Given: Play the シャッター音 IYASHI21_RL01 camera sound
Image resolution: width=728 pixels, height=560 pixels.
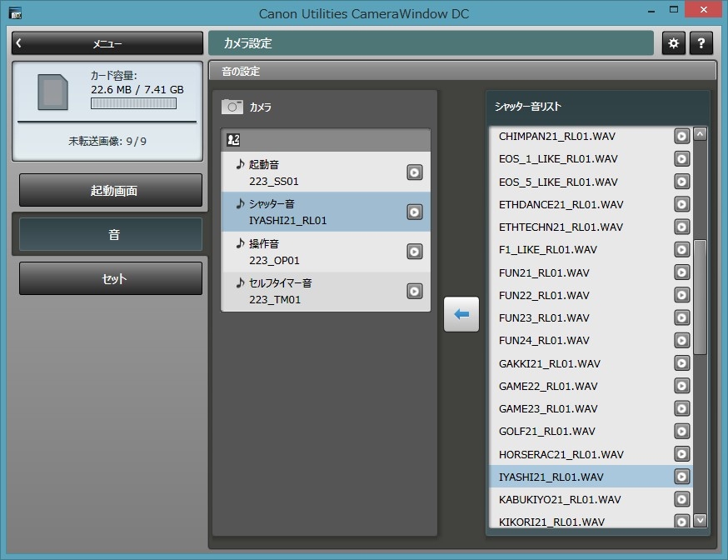Looking at the screenshot, I should point(415,212).
